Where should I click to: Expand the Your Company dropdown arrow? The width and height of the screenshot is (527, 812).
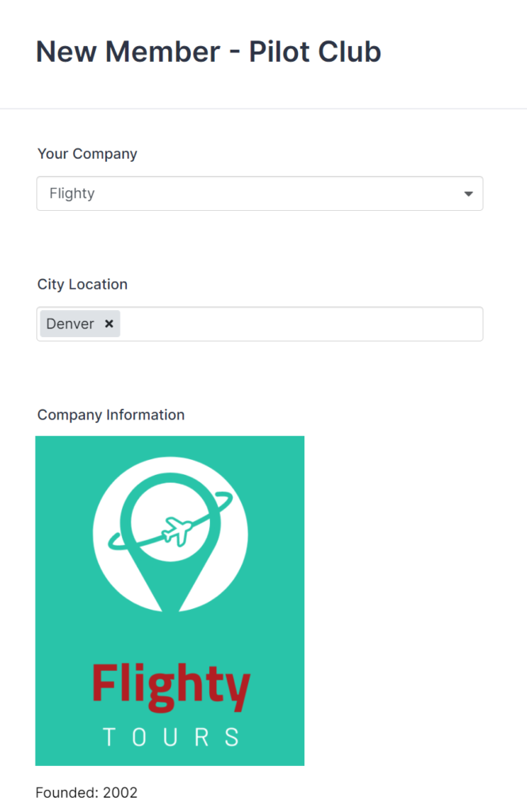coord(468,193)
